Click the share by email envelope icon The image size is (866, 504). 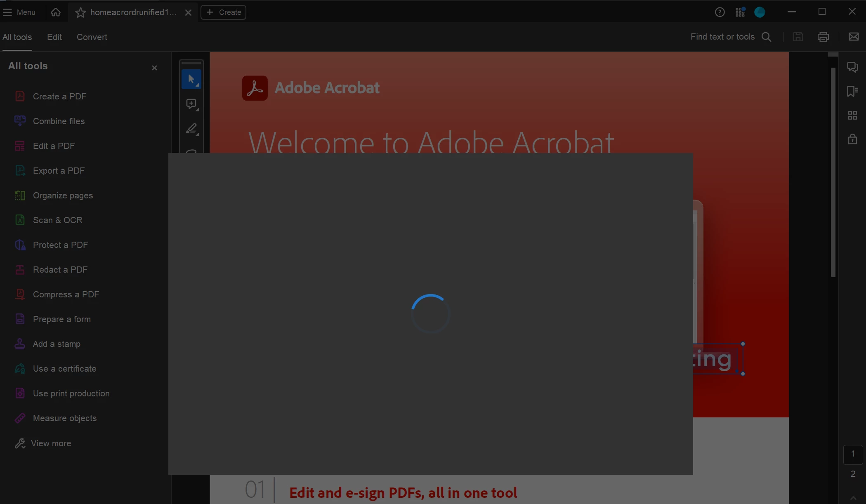click(x=854, y=37)
